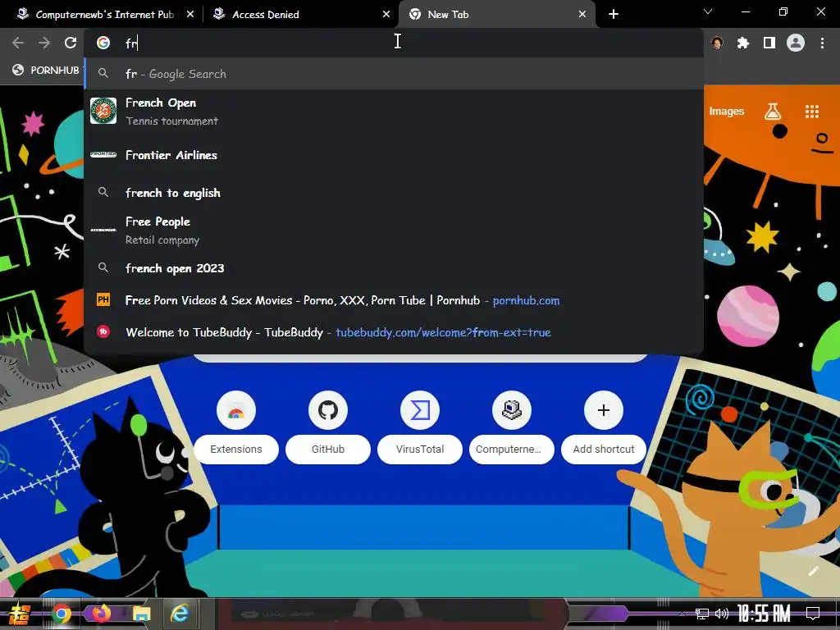
Task: Go forward with the forward arrow
Action: point(44,43)
